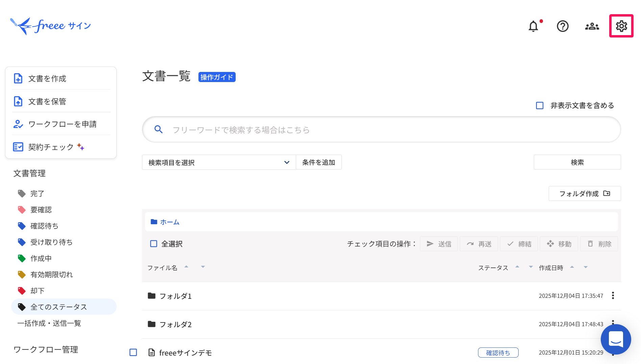Open the 検索項目を選択 dropdown
This screenshot has height=364, width=641.
point(219,162)
